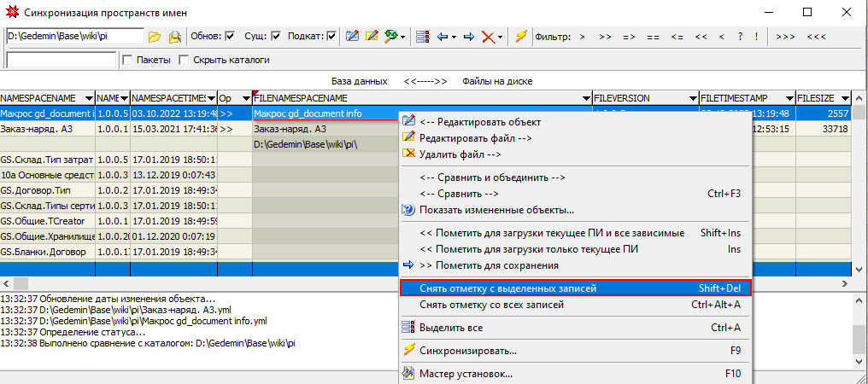Open the FILENAMESPACENAME column filter dropdown
The image size is (868, 384).
pos(586,98)
